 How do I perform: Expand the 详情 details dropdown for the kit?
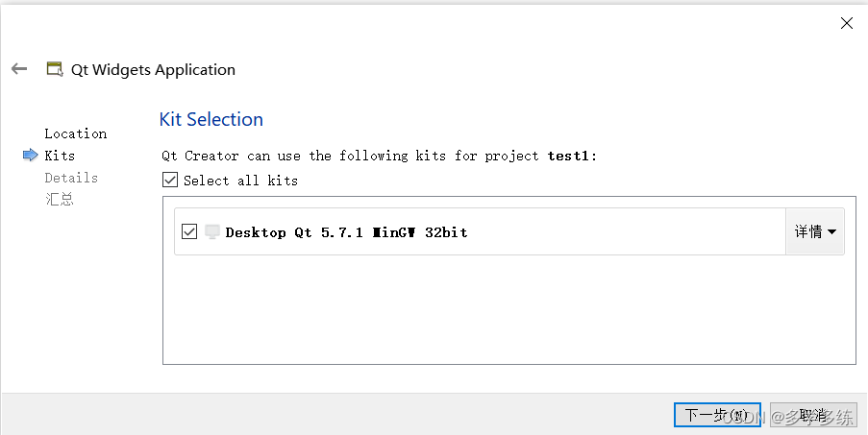click(815, 231)
